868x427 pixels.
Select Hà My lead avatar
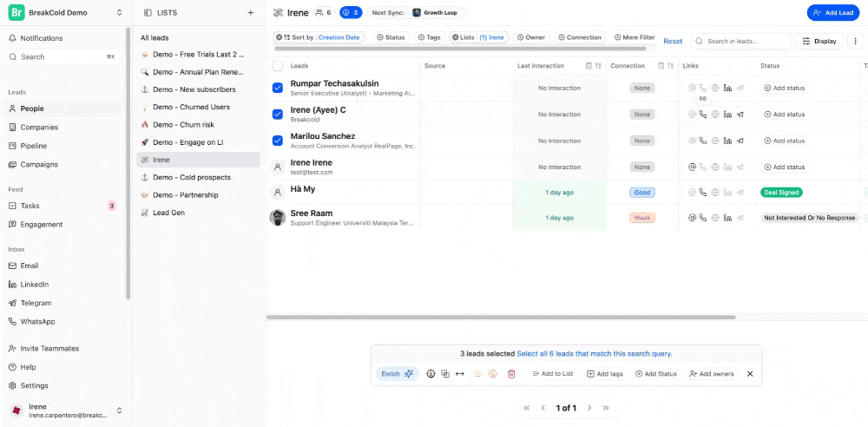278,192
